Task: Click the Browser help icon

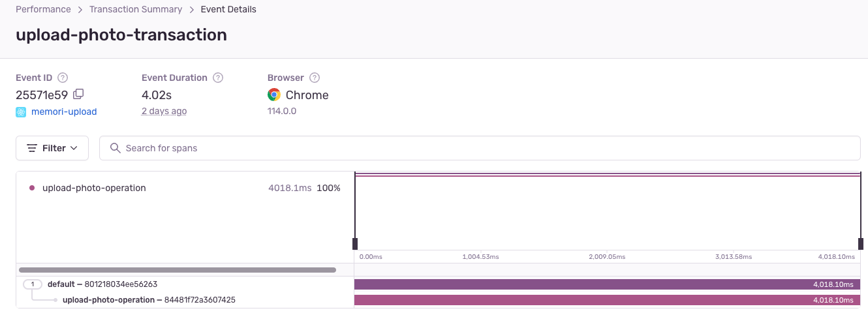Action: point(315,78)
